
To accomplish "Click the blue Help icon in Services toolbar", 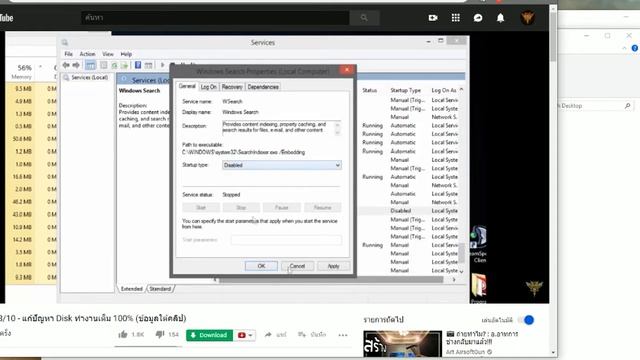I will pos(138,65).
